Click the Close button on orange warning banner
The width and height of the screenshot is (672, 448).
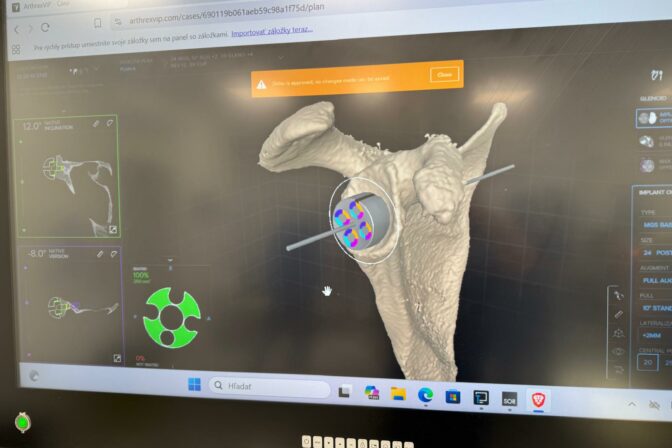[444, 75]
